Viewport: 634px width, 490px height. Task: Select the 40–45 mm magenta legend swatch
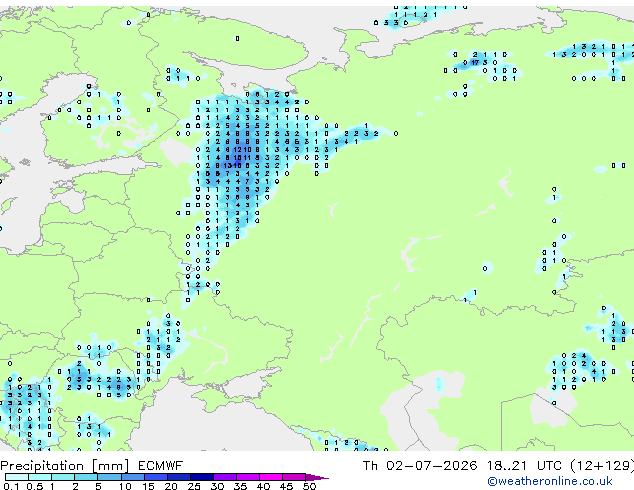(x=271, y=477)
